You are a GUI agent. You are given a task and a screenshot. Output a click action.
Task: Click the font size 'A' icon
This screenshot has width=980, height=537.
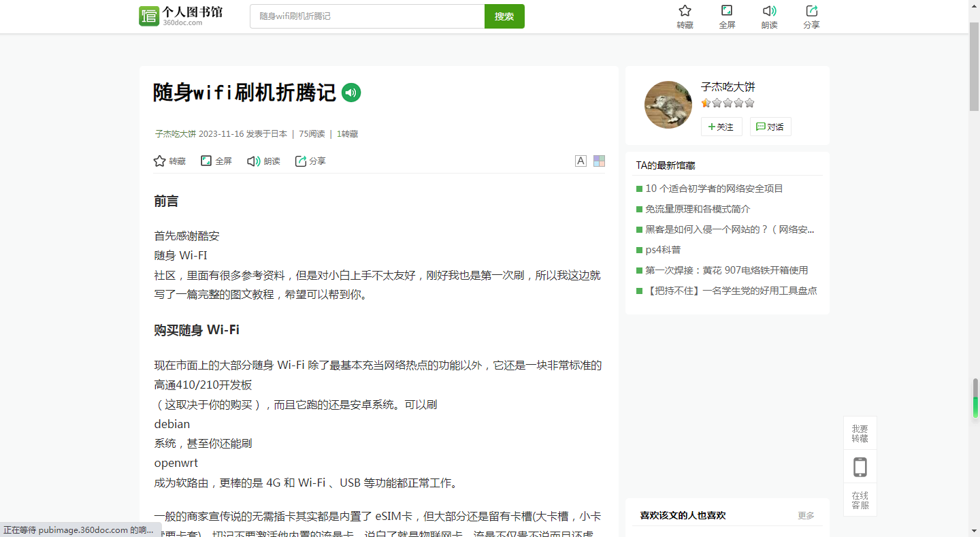coord(581,161)
